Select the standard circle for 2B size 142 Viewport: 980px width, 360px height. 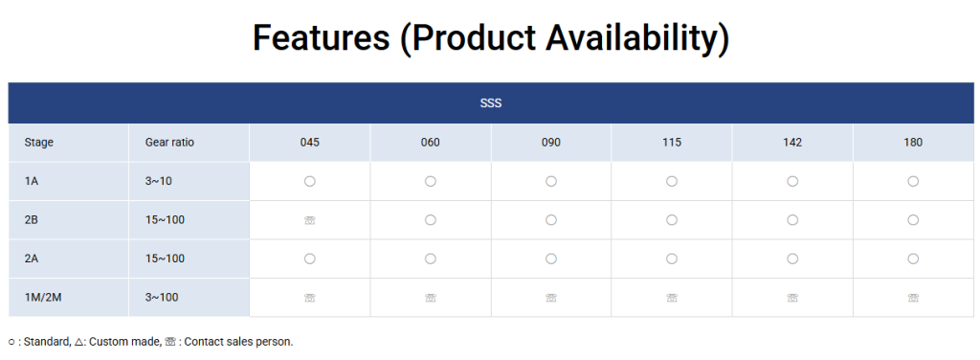[792, 220]
